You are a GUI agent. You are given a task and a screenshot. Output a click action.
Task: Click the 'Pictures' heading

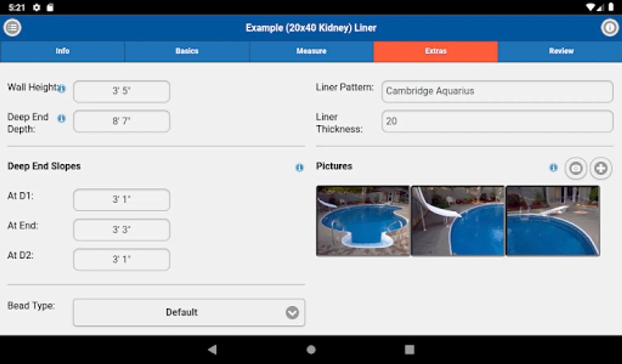tap(334, 166)
